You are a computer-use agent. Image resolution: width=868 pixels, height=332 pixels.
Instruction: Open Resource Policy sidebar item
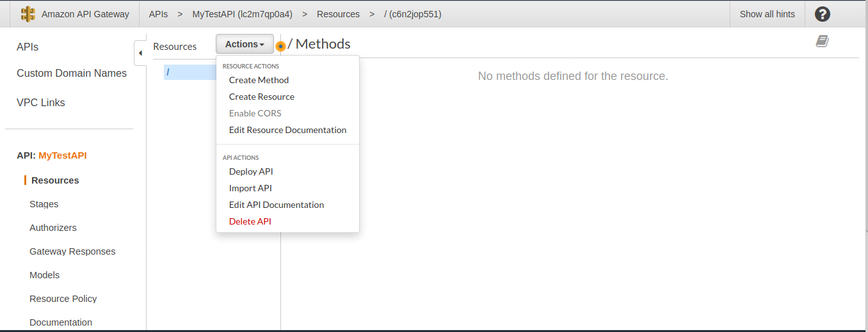pos(63,299)
